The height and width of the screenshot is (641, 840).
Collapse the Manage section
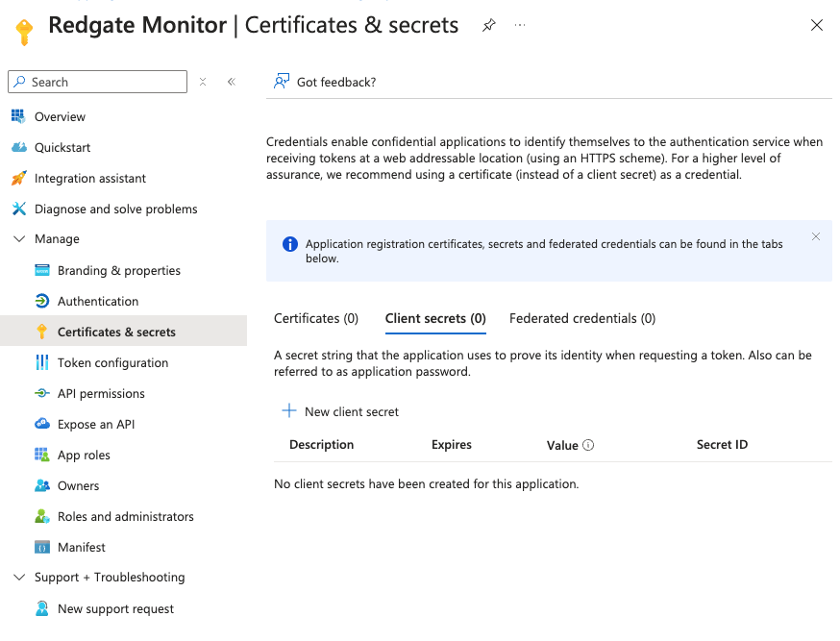point(19,239)
